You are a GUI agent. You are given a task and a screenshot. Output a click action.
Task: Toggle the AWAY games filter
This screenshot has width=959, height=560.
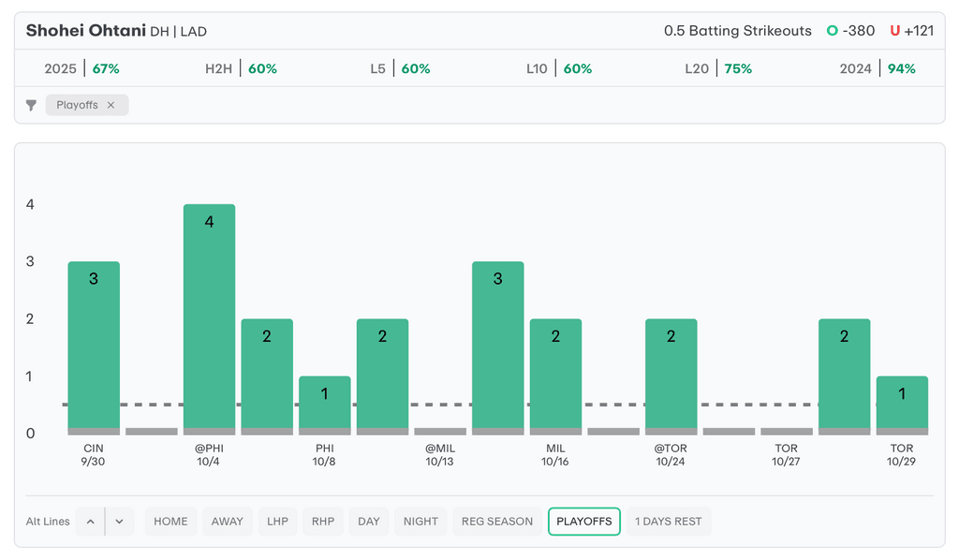coord(227,522)
